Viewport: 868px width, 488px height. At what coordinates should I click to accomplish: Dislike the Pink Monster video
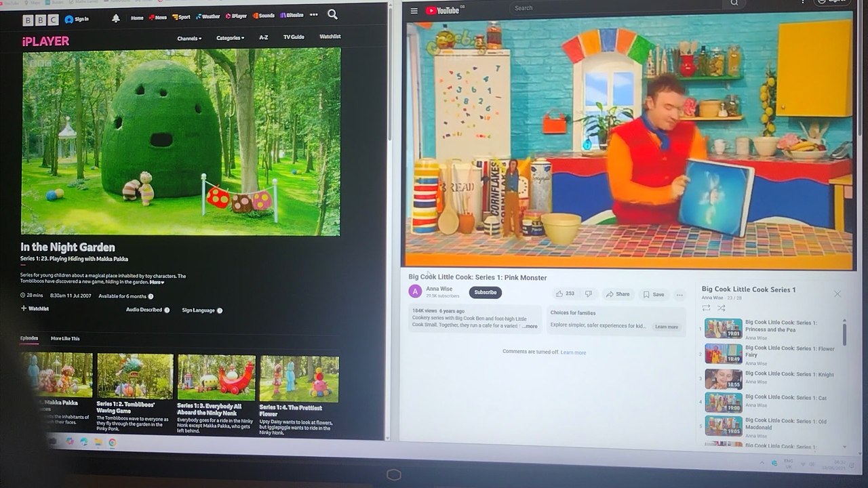click(x=588, y=294)
